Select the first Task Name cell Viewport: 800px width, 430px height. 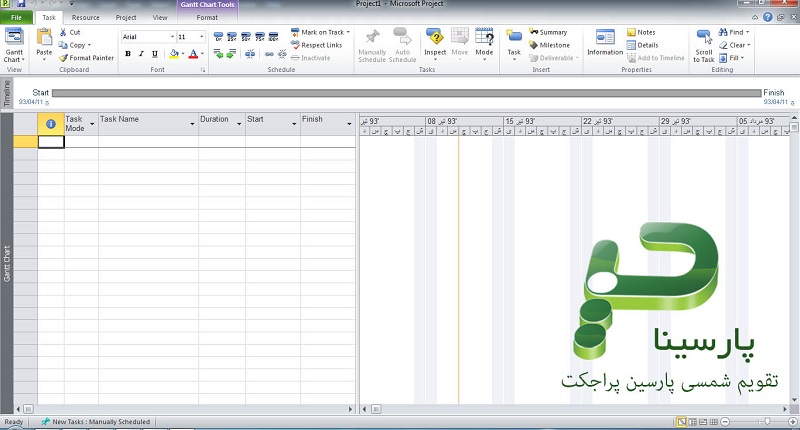click(148, 142)
